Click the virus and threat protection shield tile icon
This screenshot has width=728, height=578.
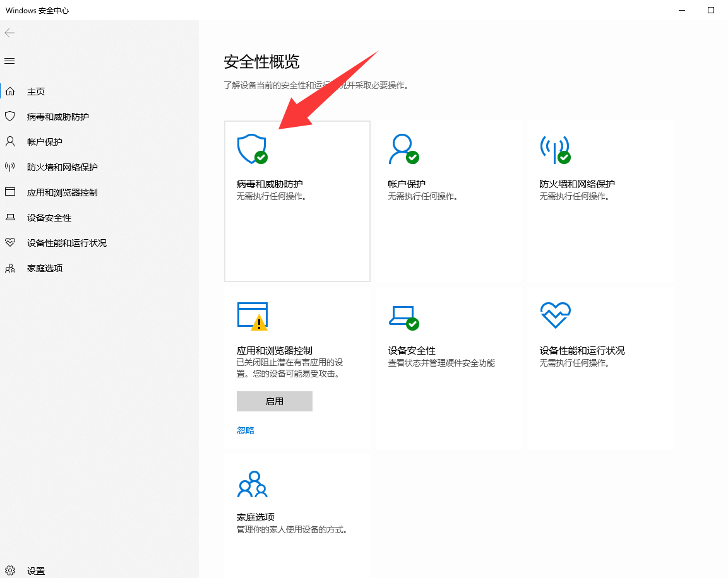(251, 149)
